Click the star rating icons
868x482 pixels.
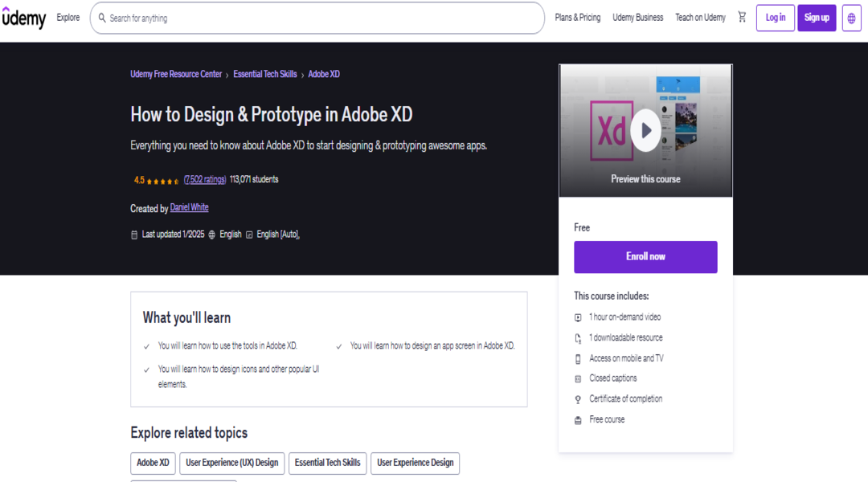[162, 181]
